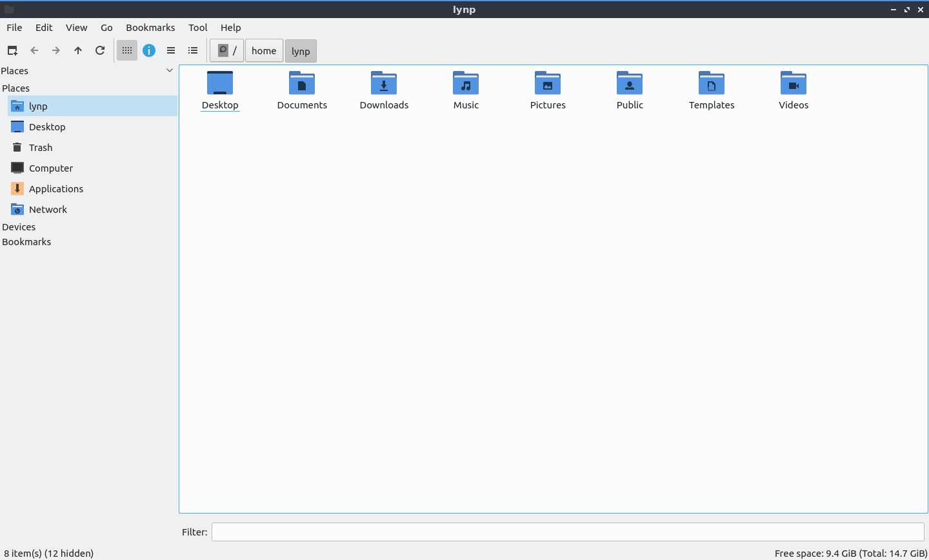Open a new tab with toolbar icon
The image size is (929, 560).
(12, 50)
